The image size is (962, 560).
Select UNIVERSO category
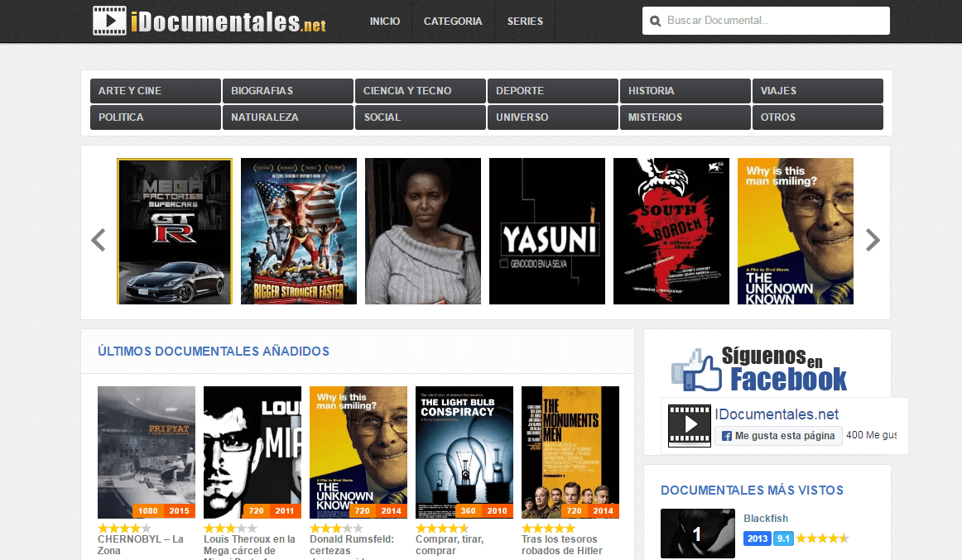click(x=553, y=117)
